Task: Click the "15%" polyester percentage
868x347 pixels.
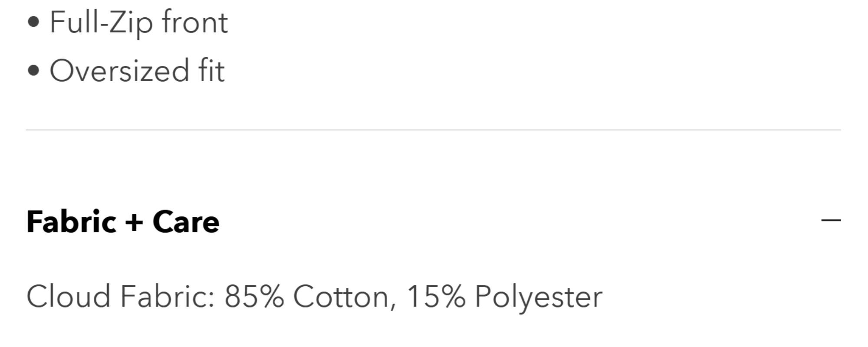Action: point(436,297)
